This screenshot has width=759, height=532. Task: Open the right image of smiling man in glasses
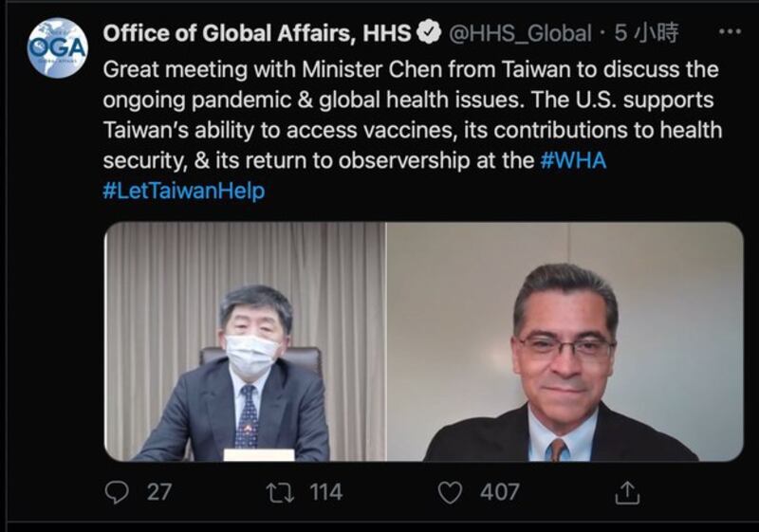565,341
